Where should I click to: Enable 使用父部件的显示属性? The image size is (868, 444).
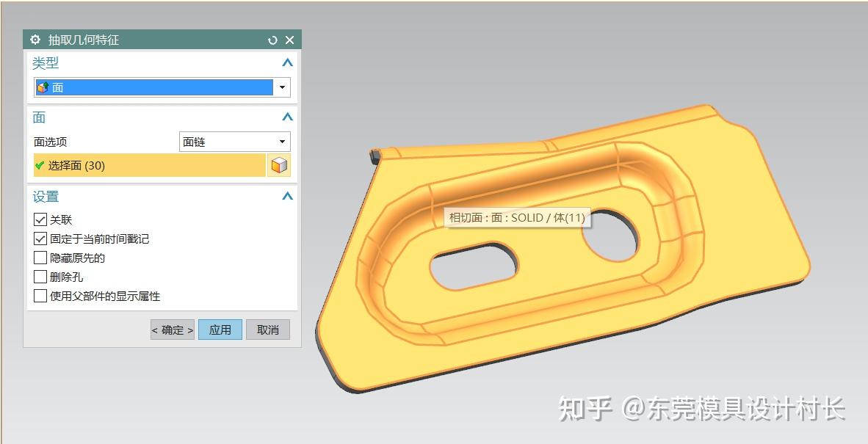(40, 296)
